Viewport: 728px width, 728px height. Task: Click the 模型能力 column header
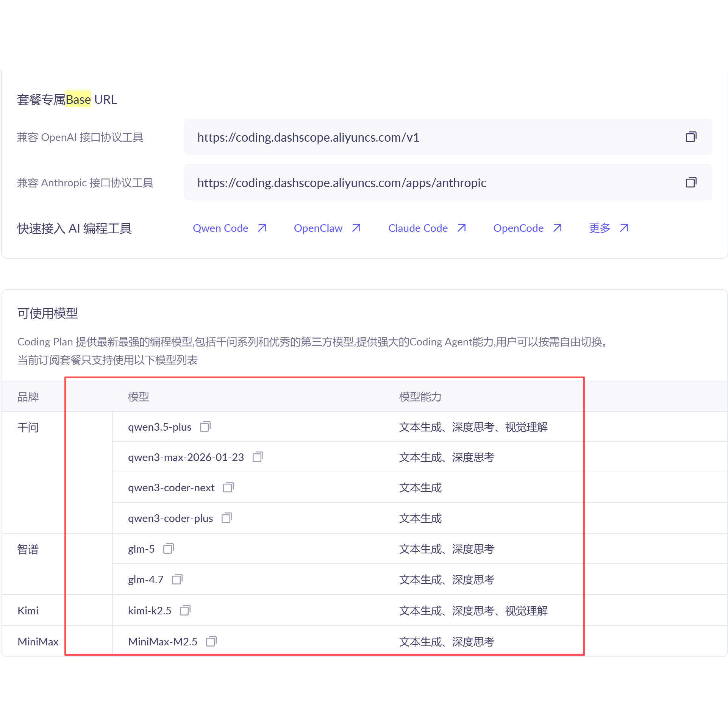[420, 397]
